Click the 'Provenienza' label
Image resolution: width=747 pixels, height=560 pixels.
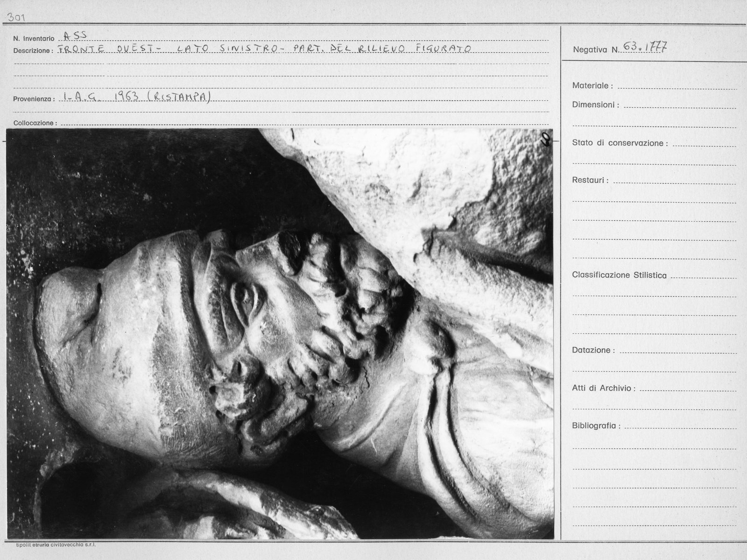[34, 99]
